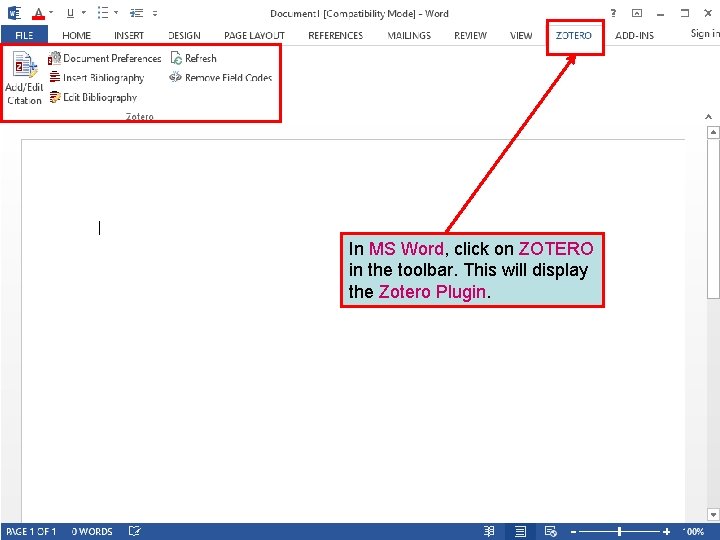This screenshot has width=720, height=540.
Task: Switch to the REVIEW tab
Action: [470, 35]
